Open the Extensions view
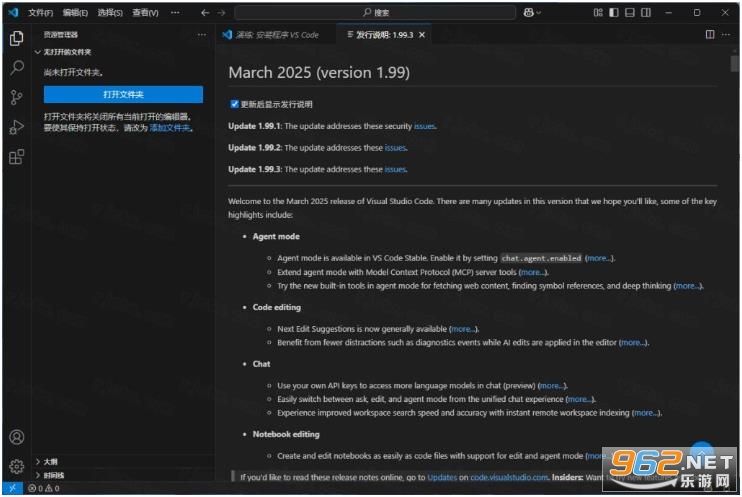This screenshot has width=742, height=497. click(17, 157)
